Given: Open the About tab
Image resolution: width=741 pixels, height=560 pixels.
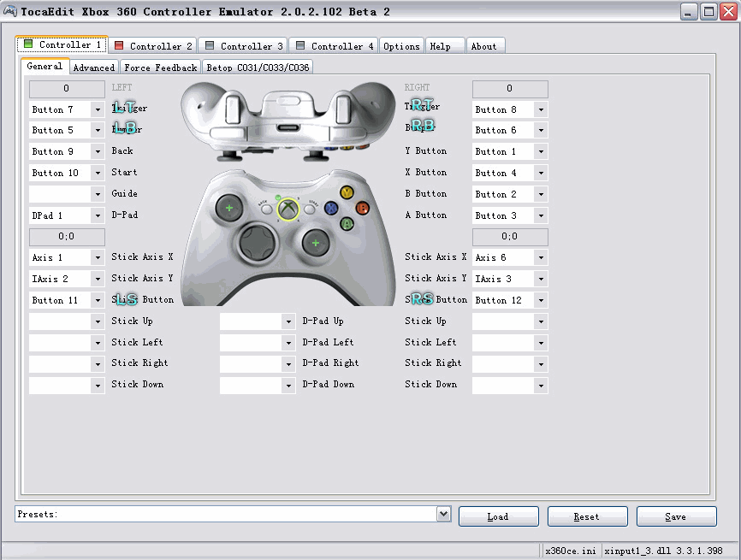Looking at the screenshot, I should point(486,46).
